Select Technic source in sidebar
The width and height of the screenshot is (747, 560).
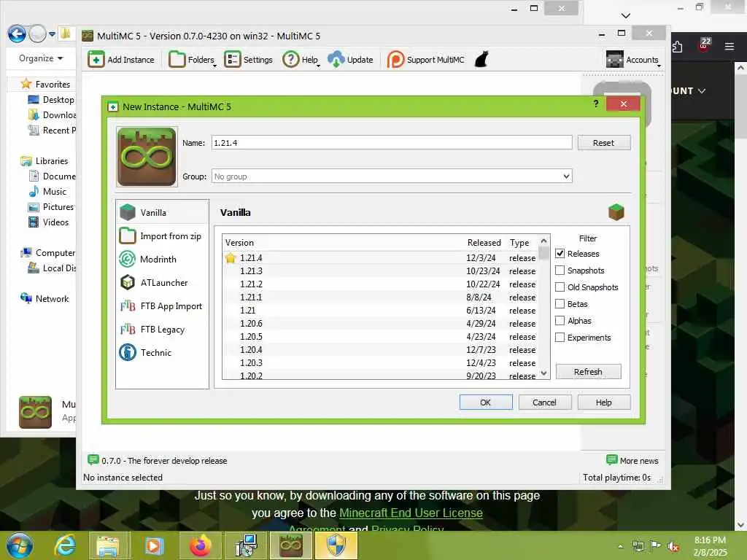coord(162,352)
